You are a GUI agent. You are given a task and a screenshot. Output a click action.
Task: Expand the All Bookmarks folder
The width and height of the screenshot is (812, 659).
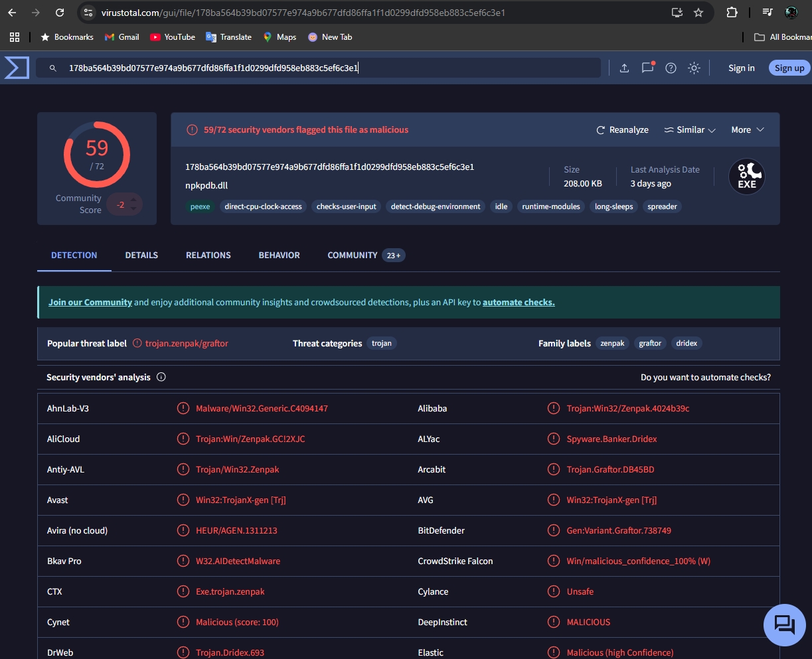coord(782,37)
